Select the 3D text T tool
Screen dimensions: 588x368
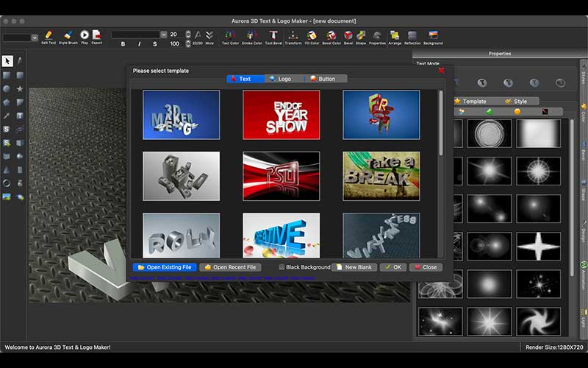point(20,116)
